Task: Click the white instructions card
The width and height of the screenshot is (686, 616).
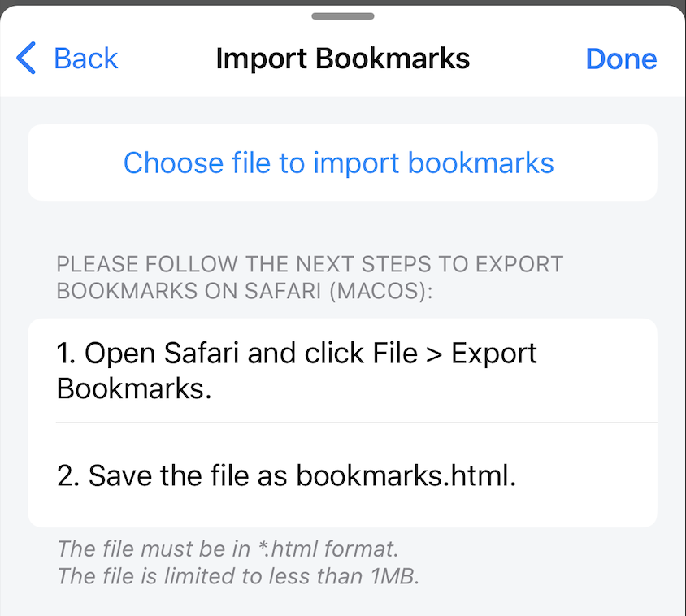Action: [x=341, y=423]
